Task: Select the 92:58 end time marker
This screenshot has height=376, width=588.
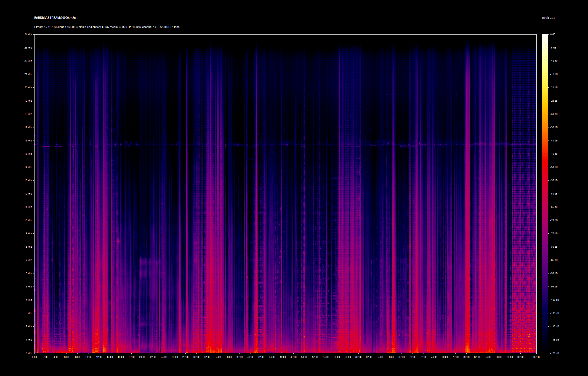Action: 536,357
